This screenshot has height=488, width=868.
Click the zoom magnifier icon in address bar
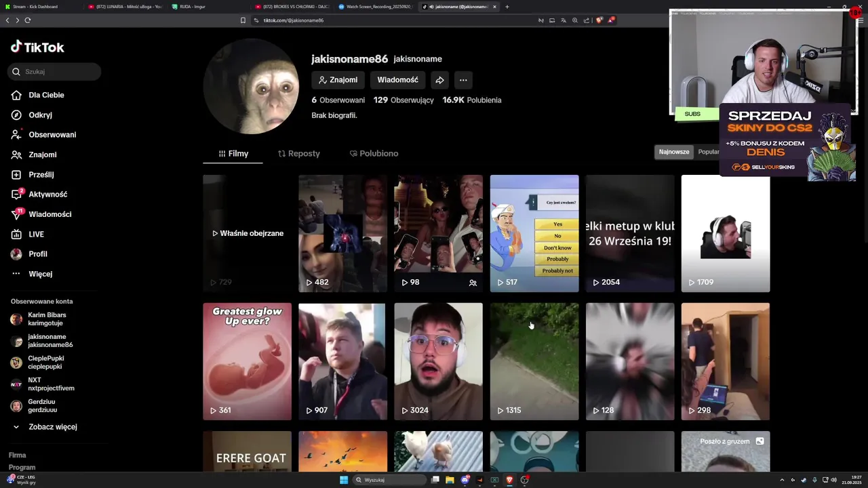point(575,20)
